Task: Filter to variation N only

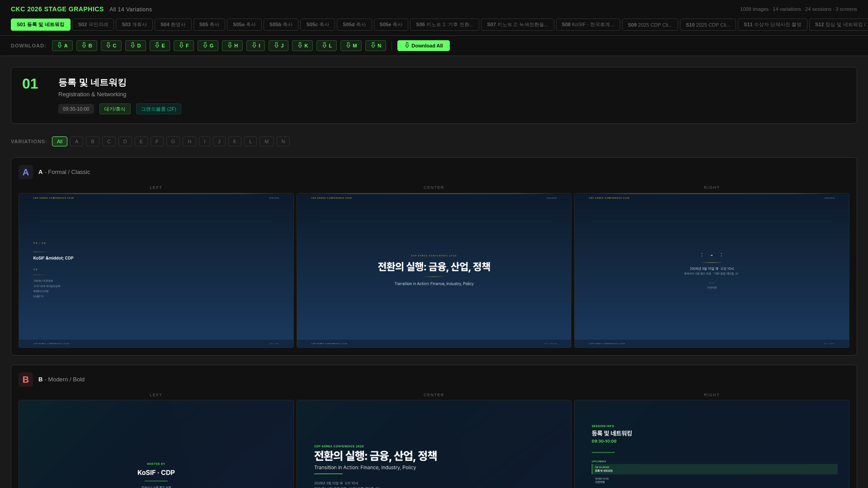Action: [283, 141]
